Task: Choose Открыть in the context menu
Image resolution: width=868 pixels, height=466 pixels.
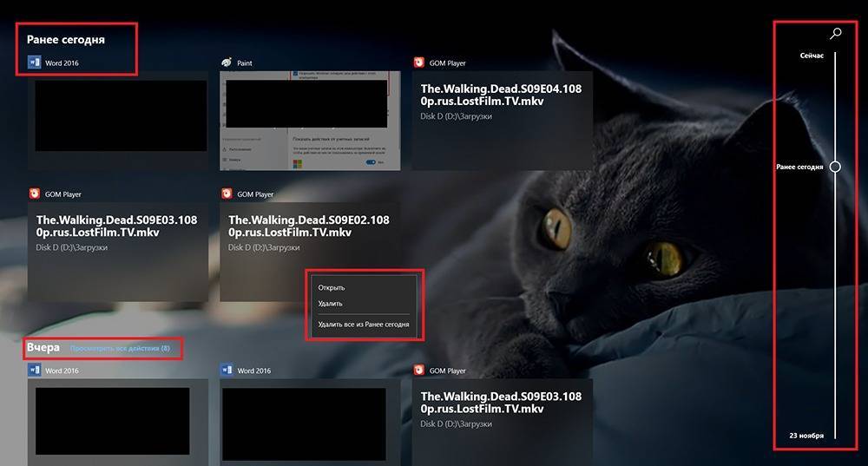Action: click(x=332, y=287)
